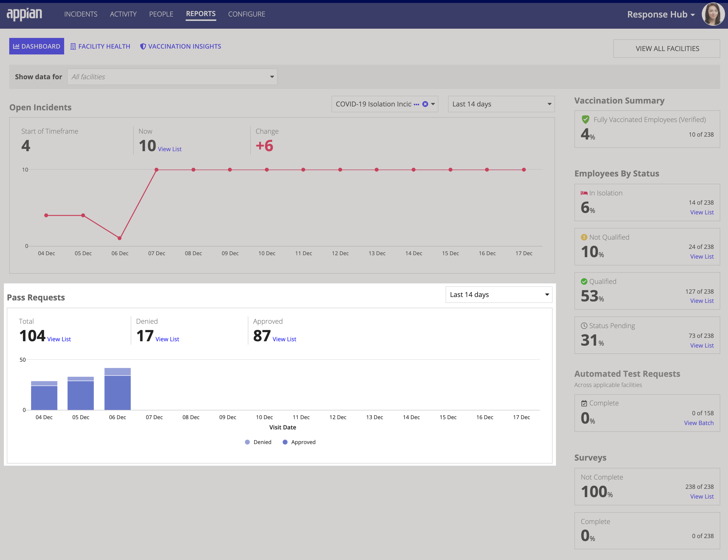Viewport: 728px width, 560px height.
Task: Go to the Activity tab
Action: (x=123, y=14)
